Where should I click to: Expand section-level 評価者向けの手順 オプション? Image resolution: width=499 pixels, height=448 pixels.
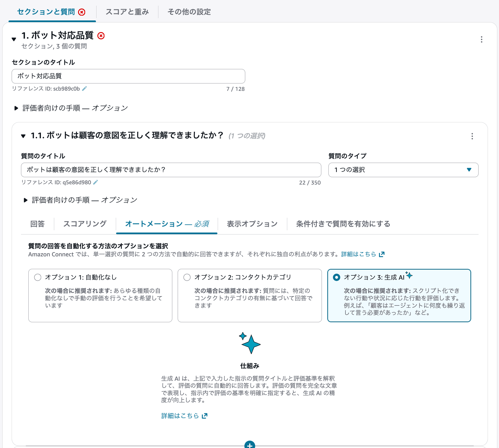[16, 108]
